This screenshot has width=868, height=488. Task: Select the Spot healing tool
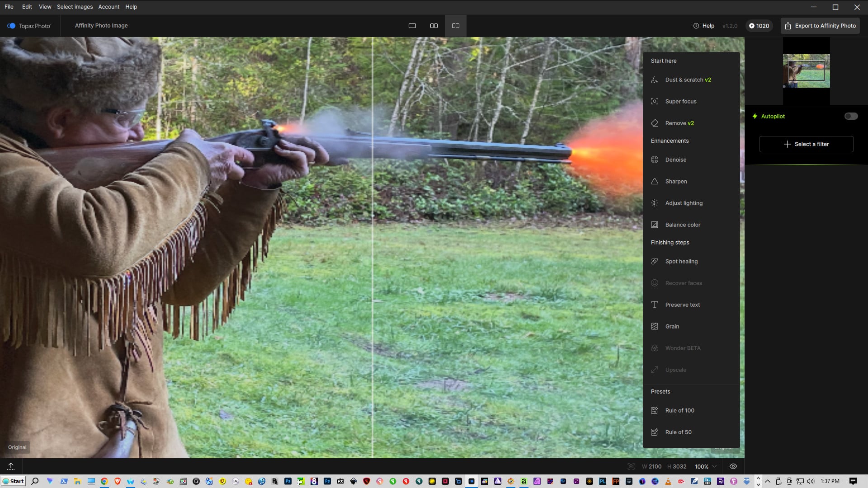point(681,262)
